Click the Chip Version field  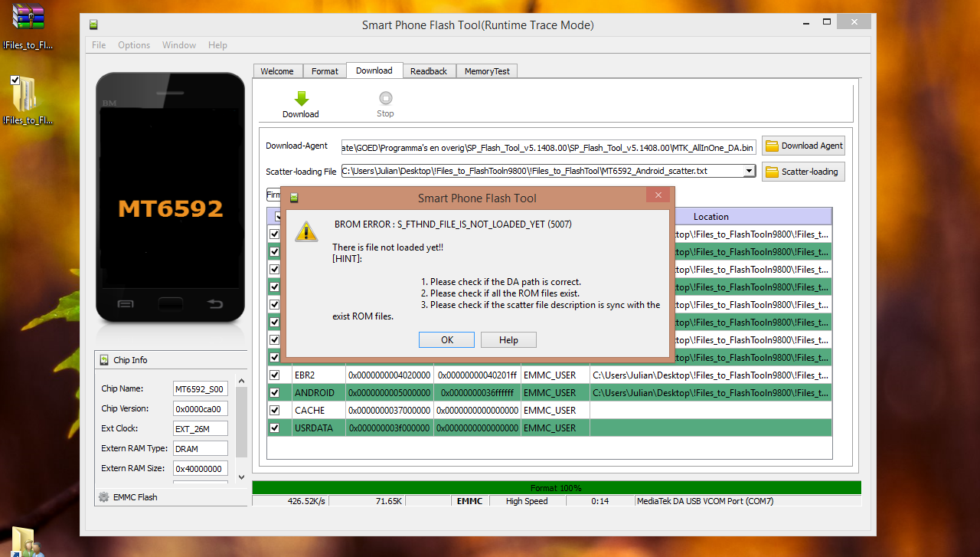pyautogui.click(x=201, y=408)
